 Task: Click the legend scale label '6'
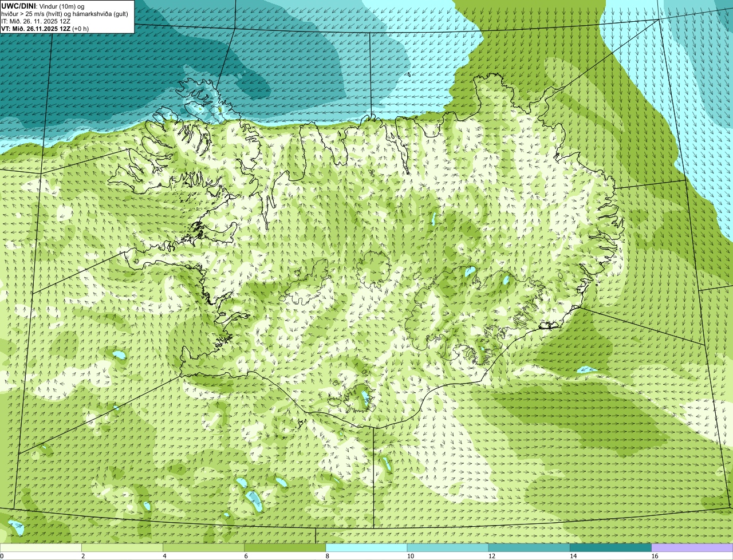pyautogui.click(x=246, y=556)
